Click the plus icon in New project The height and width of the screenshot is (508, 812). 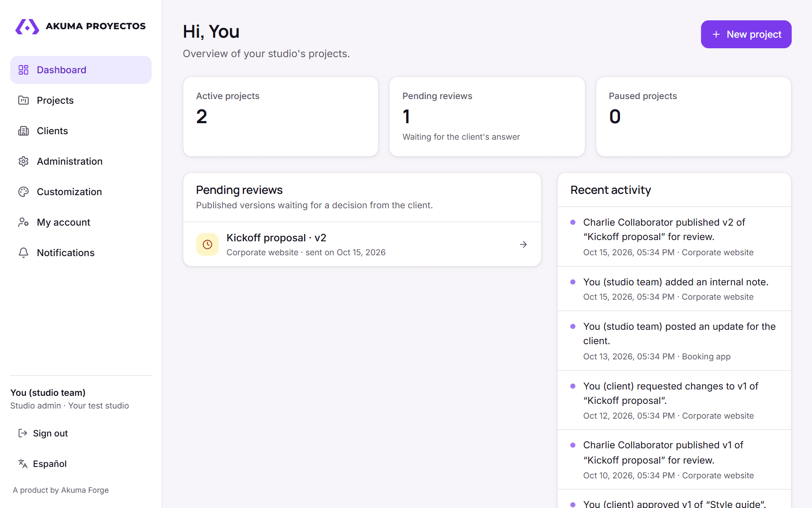point(716,34)
